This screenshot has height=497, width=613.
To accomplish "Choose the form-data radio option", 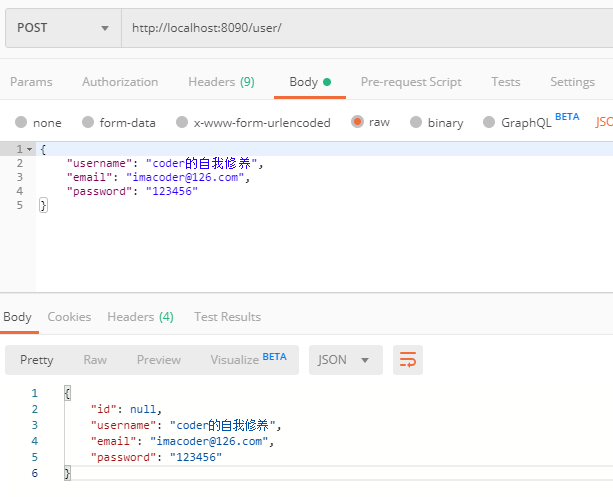I will (88, 122).
